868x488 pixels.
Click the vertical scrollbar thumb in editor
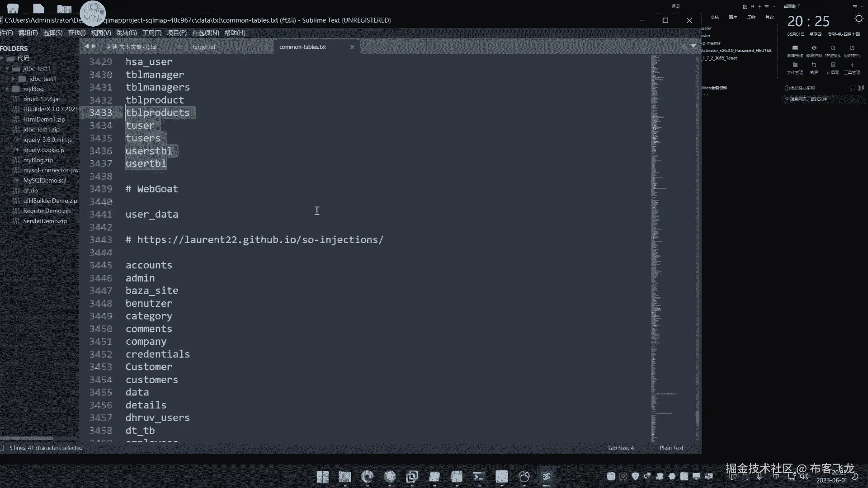pos(697,417)
